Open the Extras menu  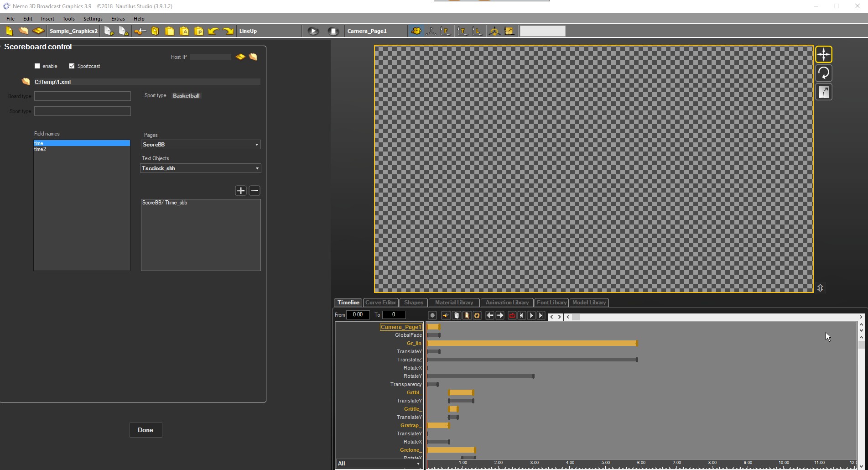118,19
